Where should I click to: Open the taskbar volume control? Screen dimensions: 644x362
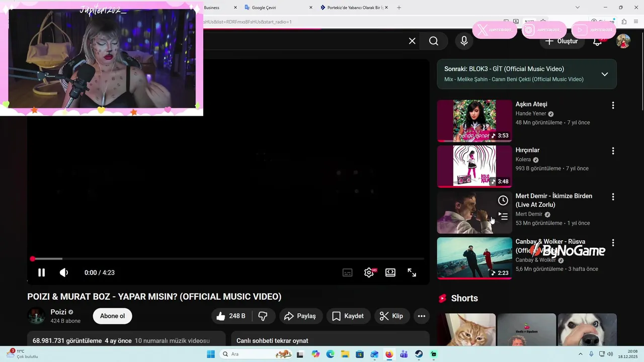click(x=611, y=354)
